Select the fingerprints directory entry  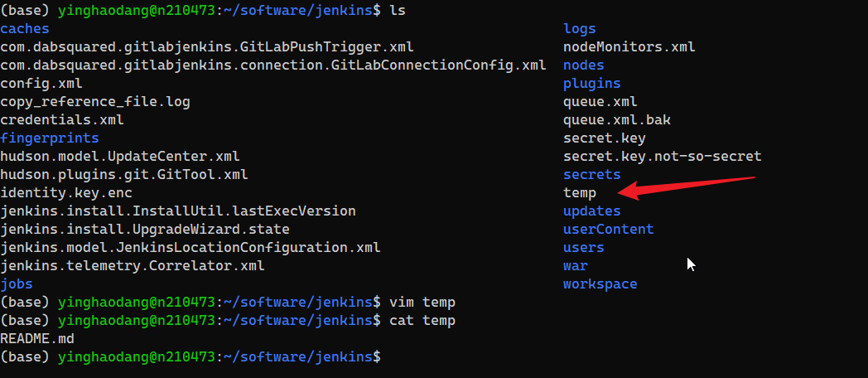[x=50, y=138]
